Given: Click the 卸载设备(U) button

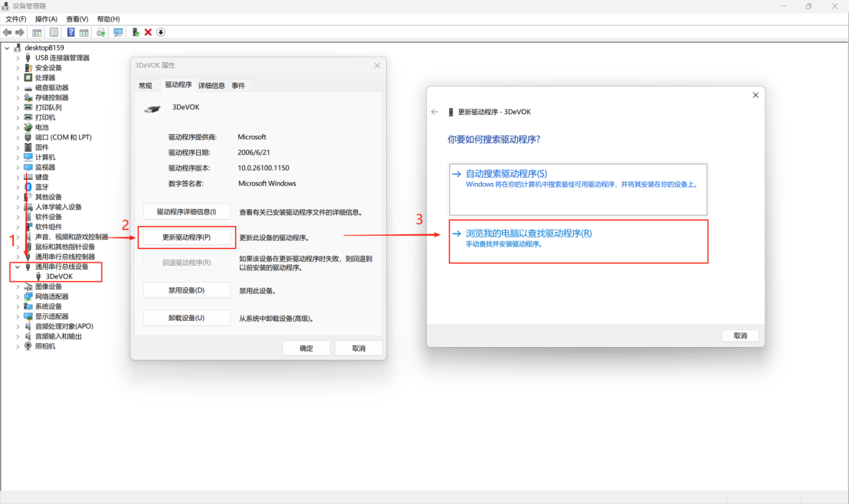Looking at the screenshot, I should click(x=187, y=318).
